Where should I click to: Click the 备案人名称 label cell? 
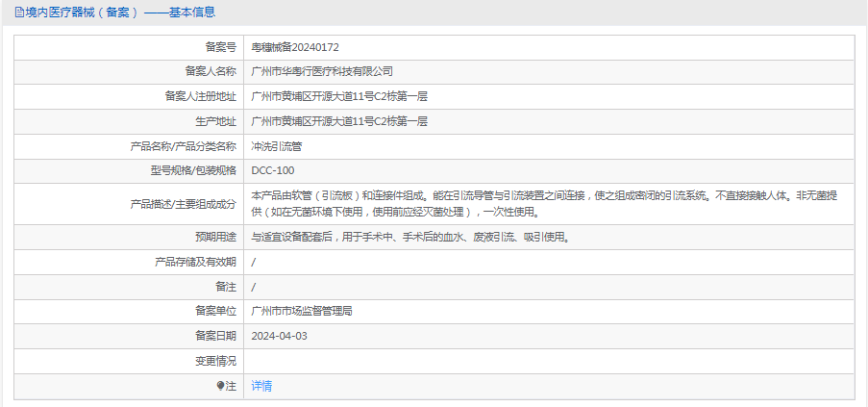[x=129, y=71]
